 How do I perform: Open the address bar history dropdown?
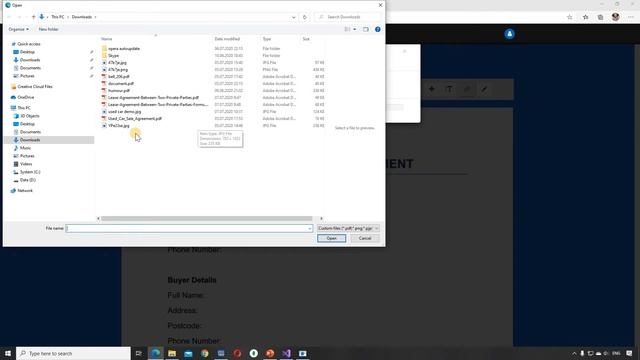click(293, 17)
